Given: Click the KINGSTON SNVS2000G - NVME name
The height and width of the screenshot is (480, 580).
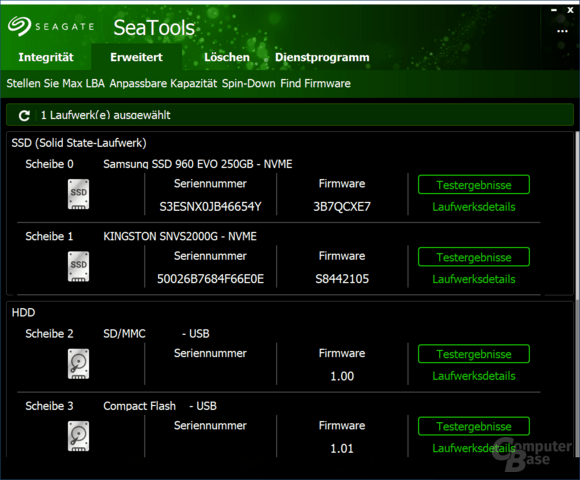Looking at the screenshot, I should click(x=180, y=236).
